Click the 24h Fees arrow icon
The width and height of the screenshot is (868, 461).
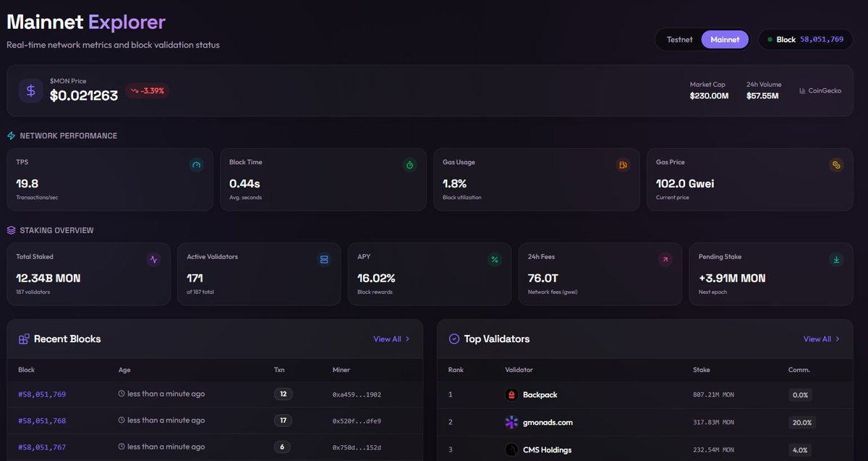click(665, 259)
